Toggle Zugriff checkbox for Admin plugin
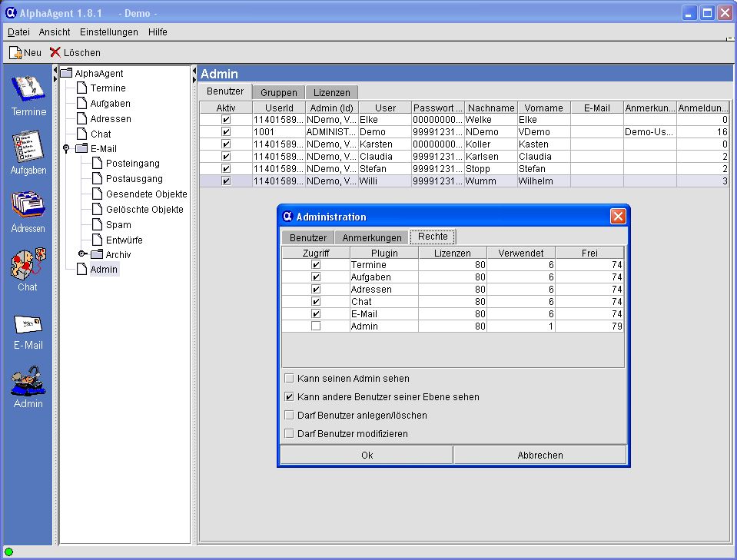The height and width of the screenshot is (560, 737). 315,326
